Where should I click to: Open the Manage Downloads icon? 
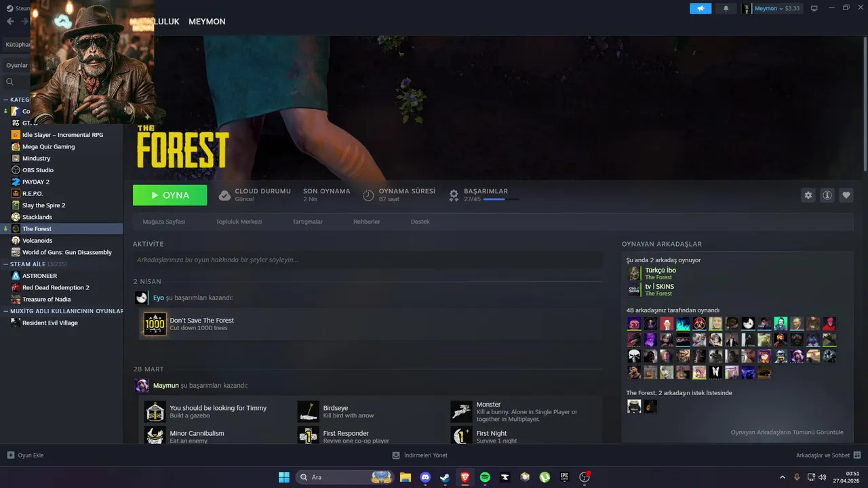pos(396,455)
